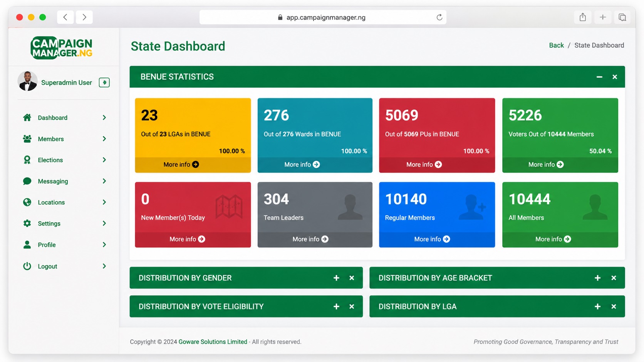Click the Campaign Manager NG logo
Image resolution: width=644 pixels, height=362 pixels.
pos(62,48)
